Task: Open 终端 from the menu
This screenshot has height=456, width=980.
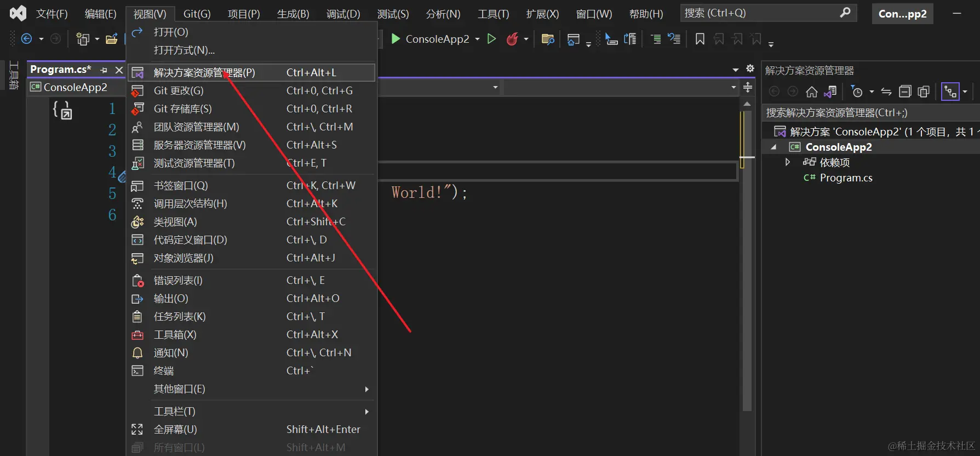Action: (x=251, y=371)
